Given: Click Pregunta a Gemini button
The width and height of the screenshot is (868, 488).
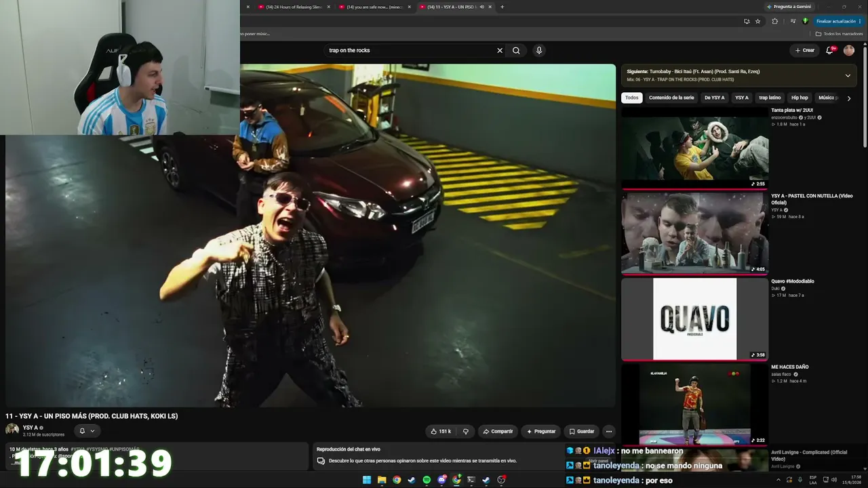Looking at the screenshot, I should tap(789, 7).
